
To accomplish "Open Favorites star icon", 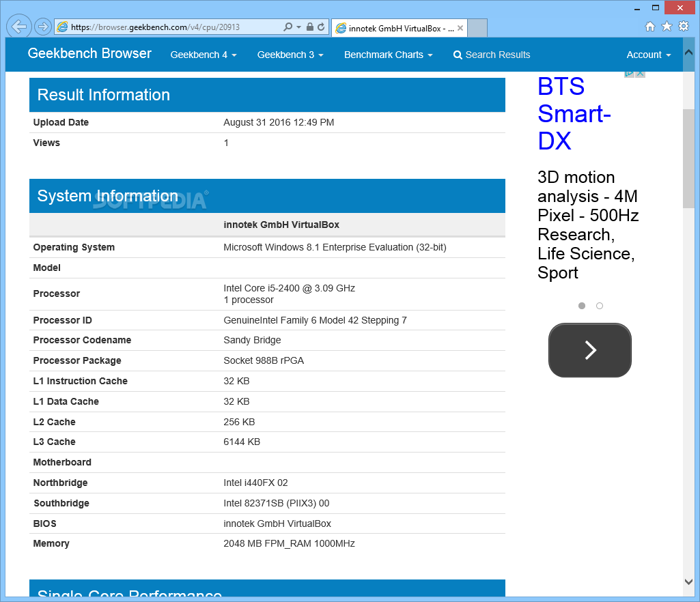I will pos(667,27).
